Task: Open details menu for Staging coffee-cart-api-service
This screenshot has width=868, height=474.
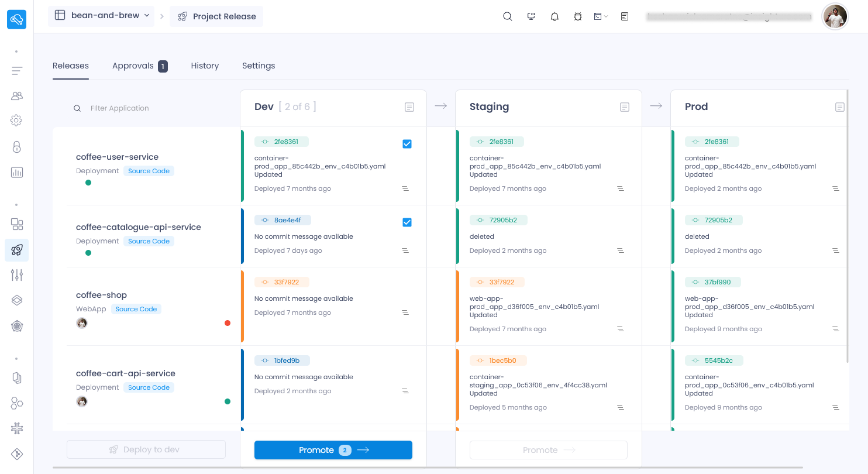Action: coord(621,407)
